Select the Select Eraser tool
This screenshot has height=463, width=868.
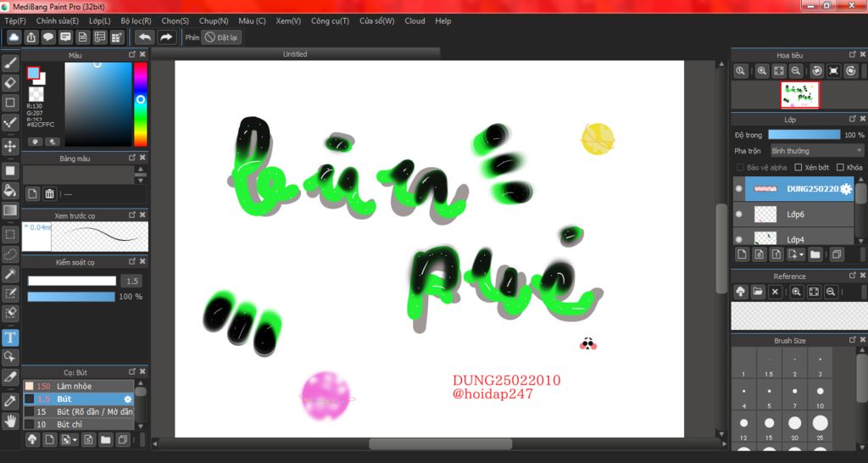click(10, 312)
